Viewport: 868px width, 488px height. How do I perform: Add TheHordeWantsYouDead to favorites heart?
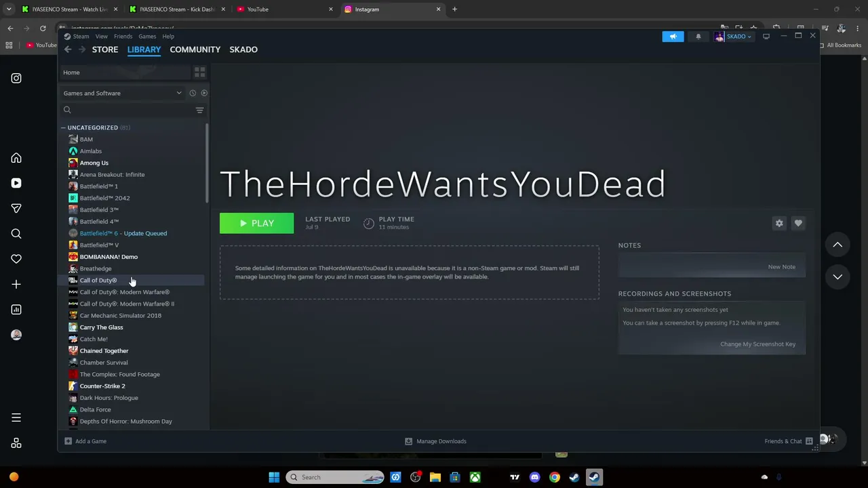pos(798,223)
